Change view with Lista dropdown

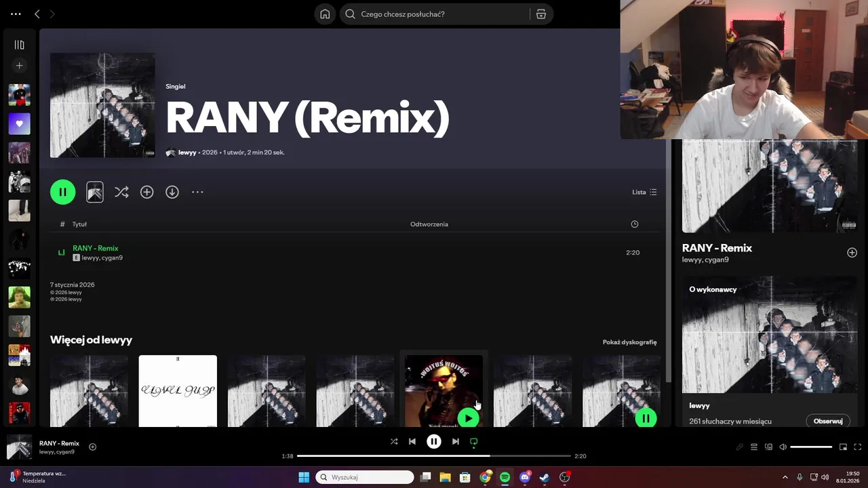point(644,192)
